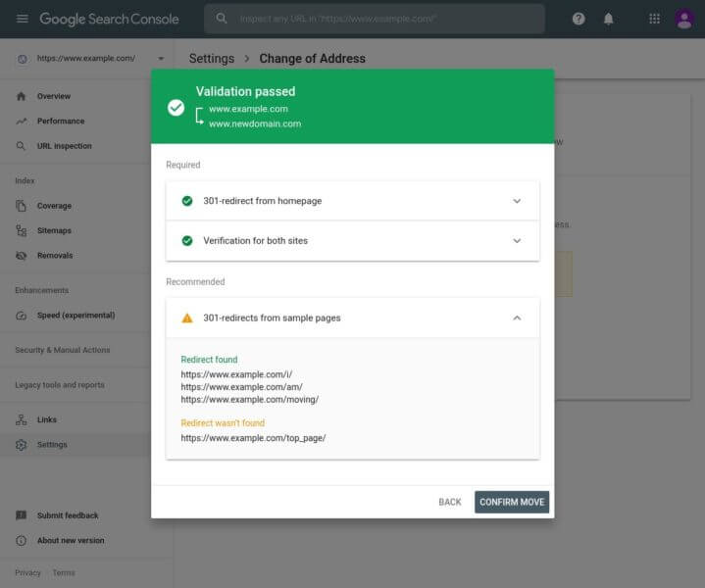Go to Performance in the sidebar
The width and height of the screenshot is (705, 588).
coord(60,122)
